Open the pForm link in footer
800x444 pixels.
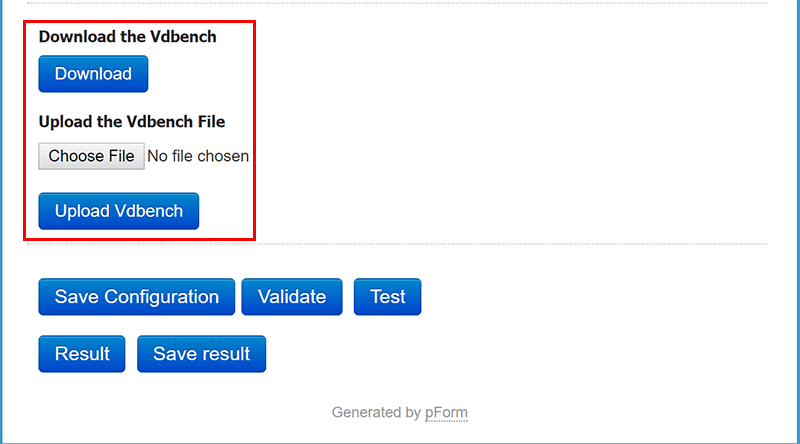446,412
